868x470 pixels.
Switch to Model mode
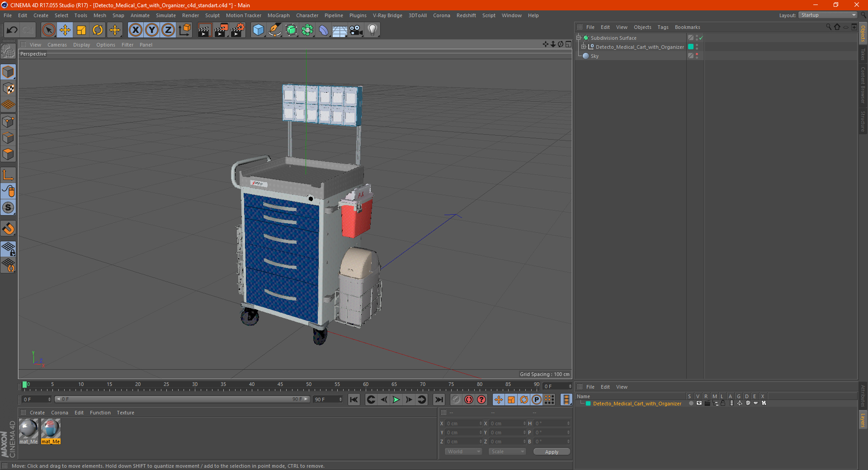pos(8,72)
